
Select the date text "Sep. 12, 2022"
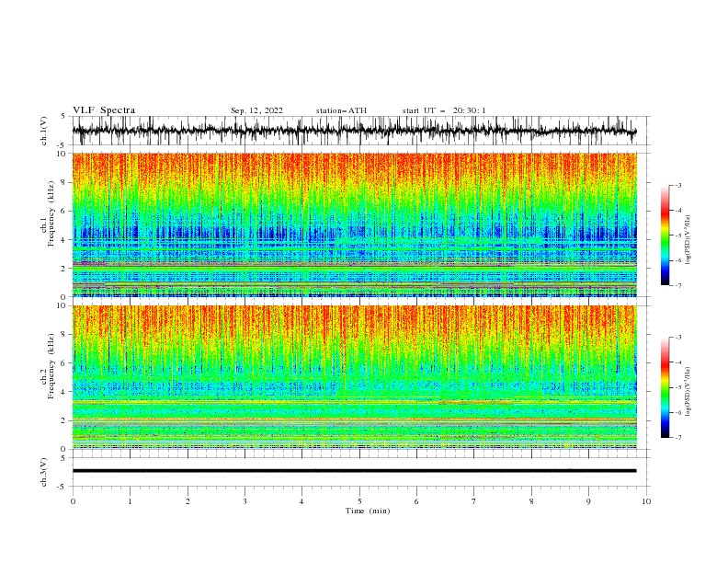click(x=256, y=110)
